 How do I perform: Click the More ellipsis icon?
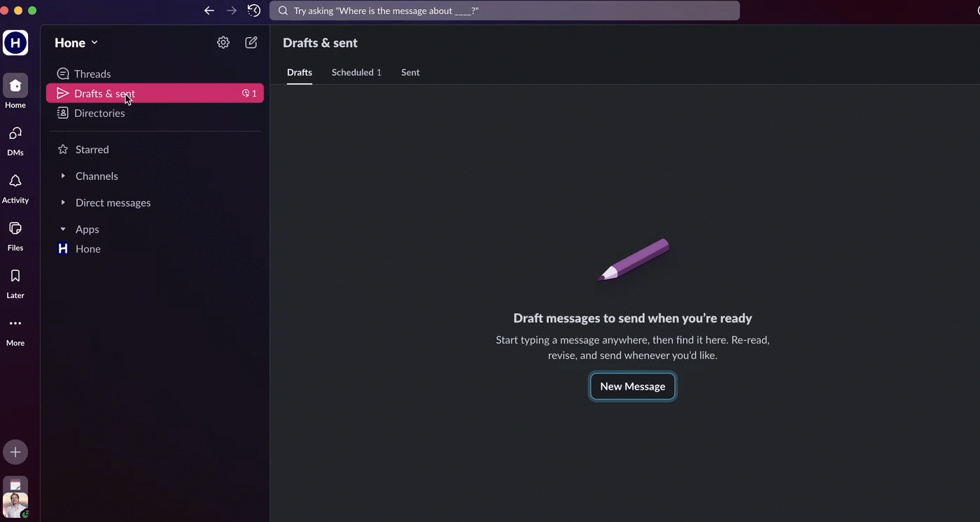click(x=15, y=324)
